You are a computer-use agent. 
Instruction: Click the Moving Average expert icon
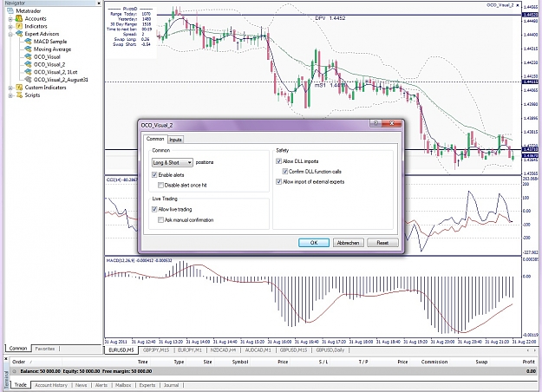[x=28, y=49]
